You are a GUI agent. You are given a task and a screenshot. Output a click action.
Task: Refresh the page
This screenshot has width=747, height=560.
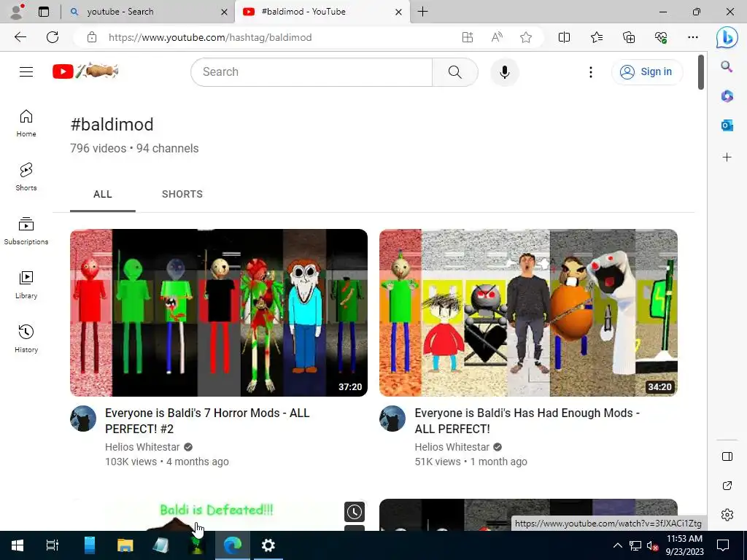pyautogui.click(x=53, y=37)
